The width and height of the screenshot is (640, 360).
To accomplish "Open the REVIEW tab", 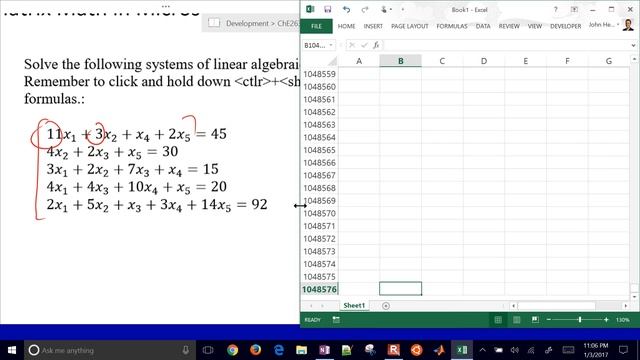I will pyautogui.click(x=509, y=26).
